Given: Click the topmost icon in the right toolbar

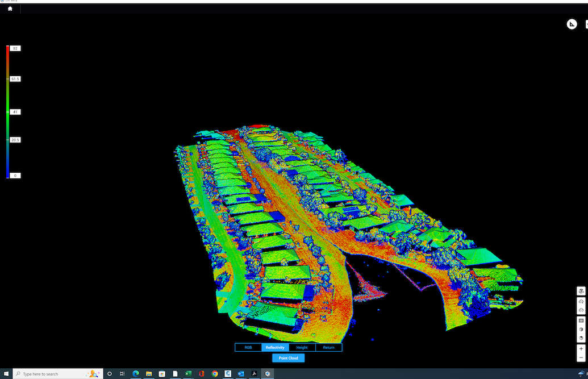Looking at the screenshot, I should (x=581, y=291).
